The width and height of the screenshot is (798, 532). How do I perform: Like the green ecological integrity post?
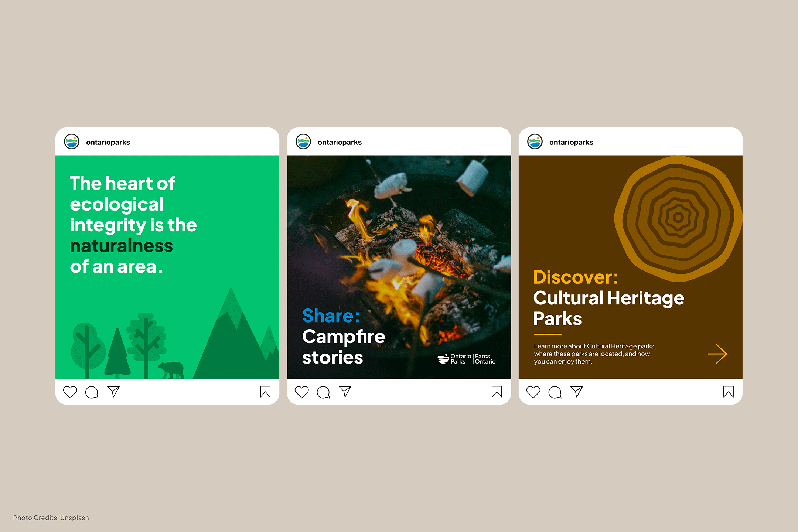[x=70, y=392]
